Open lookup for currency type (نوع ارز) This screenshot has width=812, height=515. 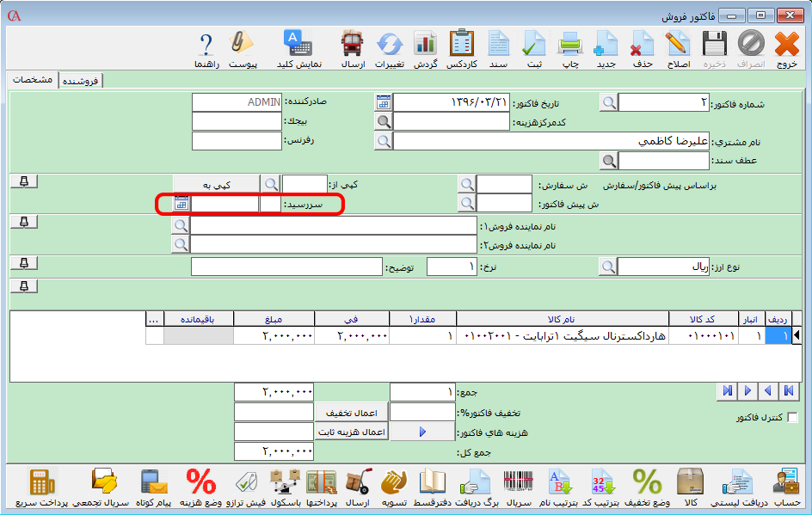pos(608,267)
